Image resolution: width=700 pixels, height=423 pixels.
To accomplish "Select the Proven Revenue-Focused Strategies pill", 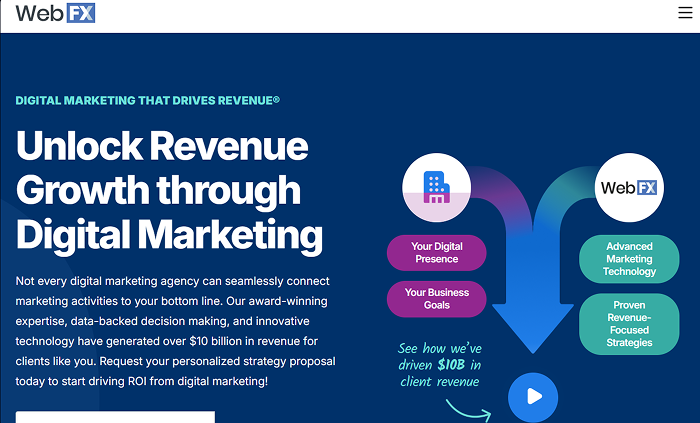I will point(629,324).
